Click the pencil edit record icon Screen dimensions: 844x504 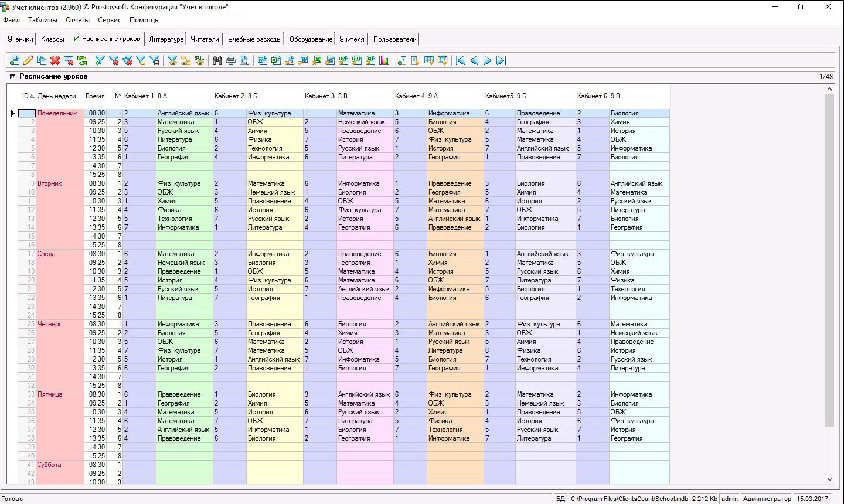28,60
